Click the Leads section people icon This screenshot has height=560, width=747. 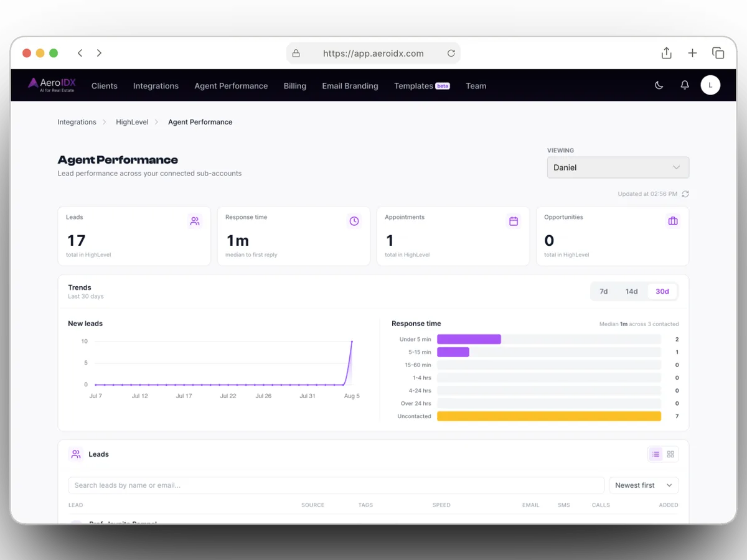(76, 454)
